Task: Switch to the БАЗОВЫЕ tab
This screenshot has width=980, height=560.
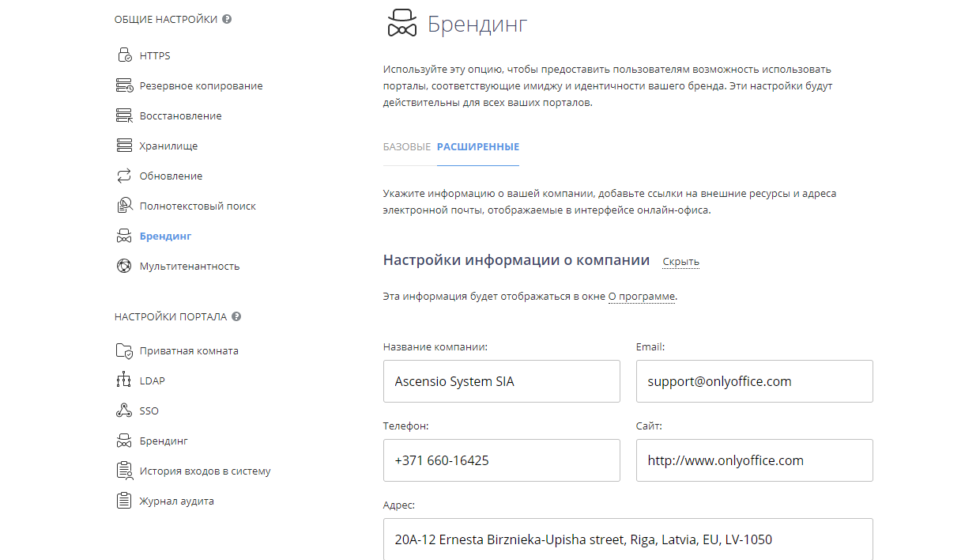Action: tap(407, 147)
